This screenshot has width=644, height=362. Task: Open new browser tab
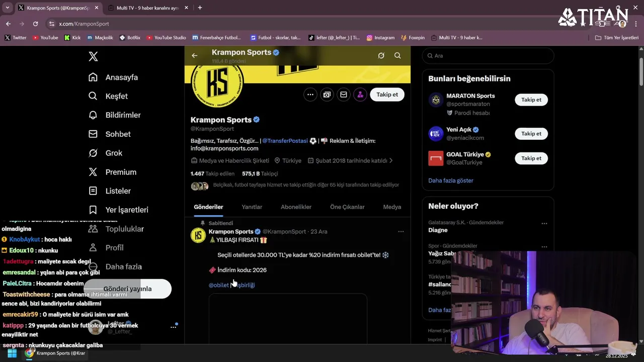200,8
